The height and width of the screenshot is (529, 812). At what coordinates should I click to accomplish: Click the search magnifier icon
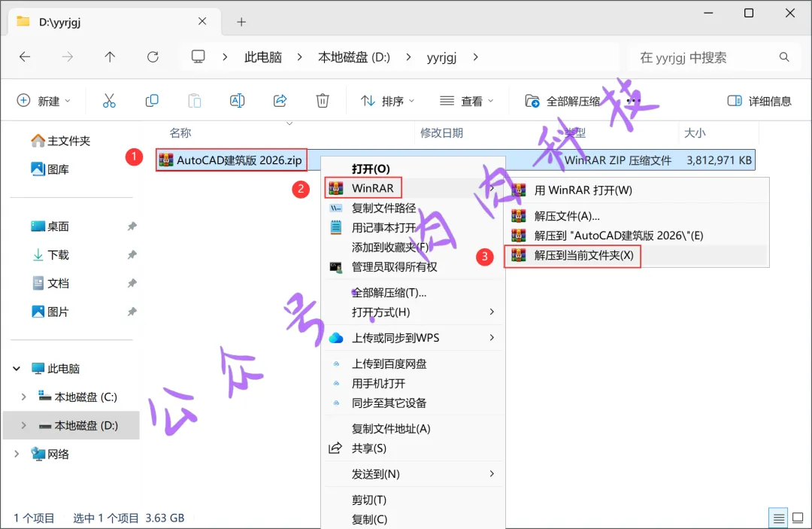tap(784, 57)
